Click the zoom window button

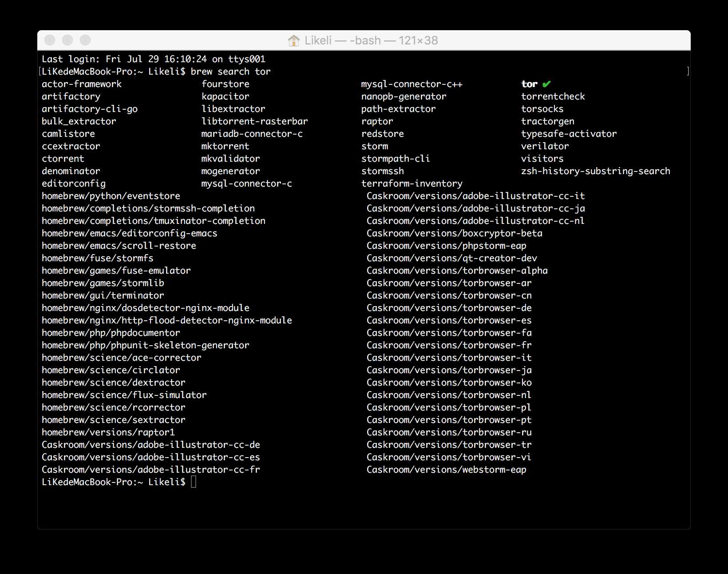[85, 40]
